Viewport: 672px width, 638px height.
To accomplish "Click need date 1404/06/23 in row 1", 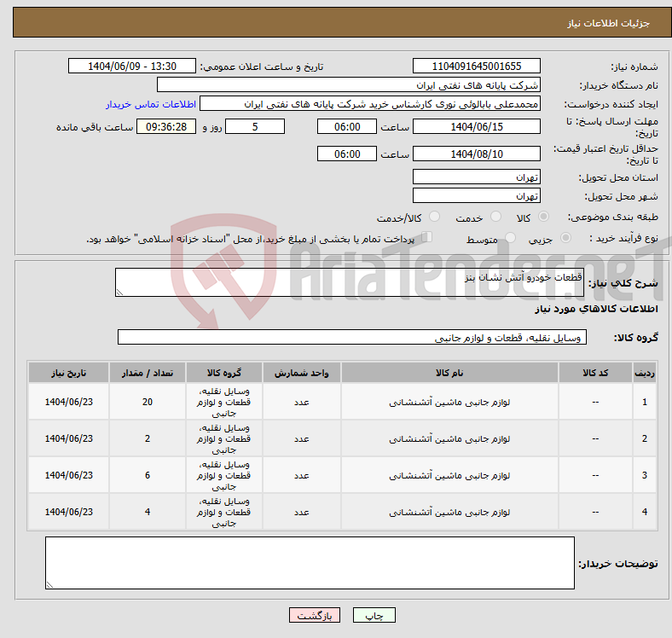I will pos(68,402).
